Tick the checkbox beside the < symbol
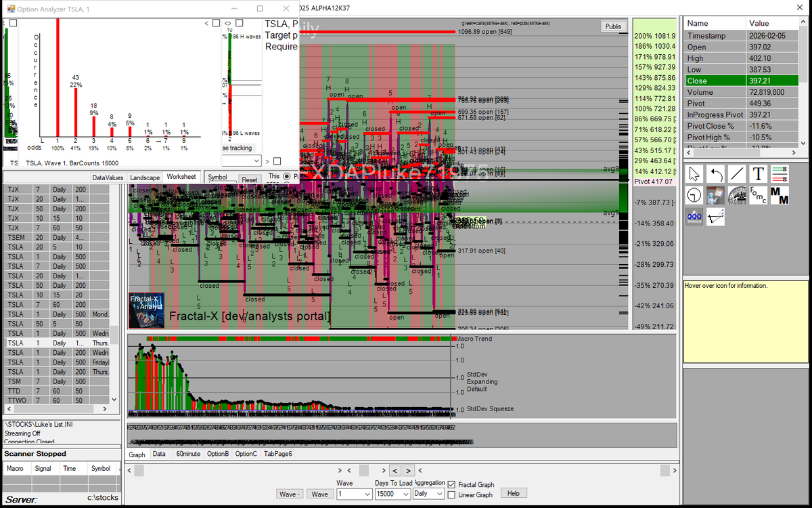Image resolution: width=812 pixels, height=508 pixels. click(x=216, y=23)
